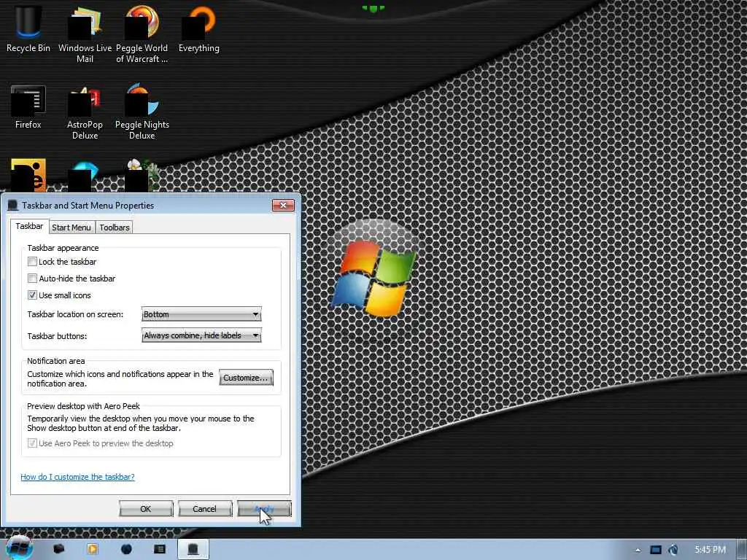Open the Windows Start orb
Viewport: 747px width, 560px height.
19,548
